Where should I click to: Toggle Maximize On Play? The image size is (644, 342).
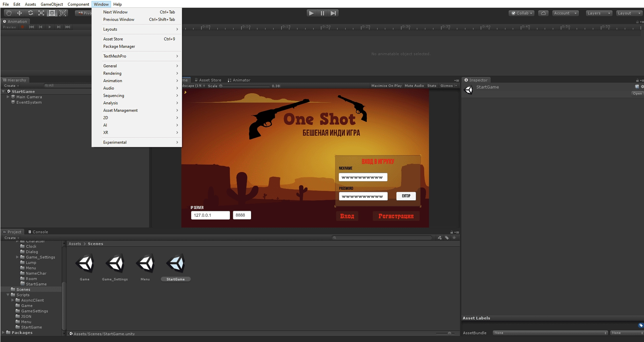click(386, 86)
